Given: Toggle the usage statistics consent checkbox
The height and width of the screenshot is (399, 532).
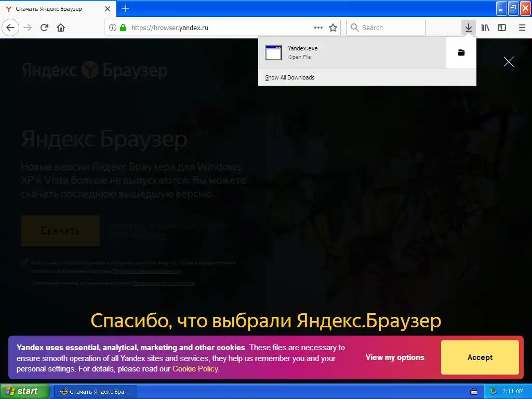Looking at the screenshot, I should coord(24,263).
